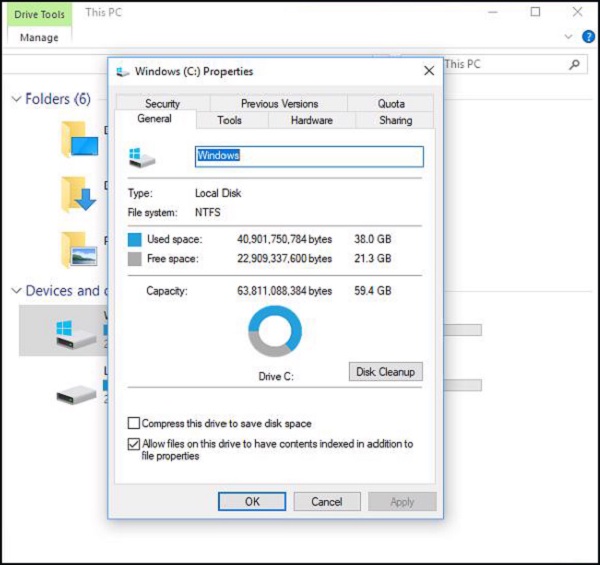The width and height of the screenshot is (600, 565).
Task: Click the Apply button
Action: [x=402, y=501]
